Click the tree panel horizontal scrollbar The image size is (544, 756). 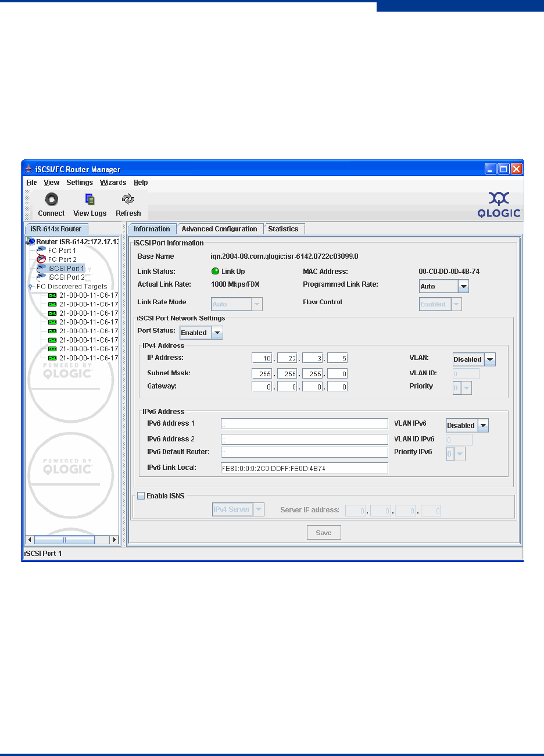point(65,540)
